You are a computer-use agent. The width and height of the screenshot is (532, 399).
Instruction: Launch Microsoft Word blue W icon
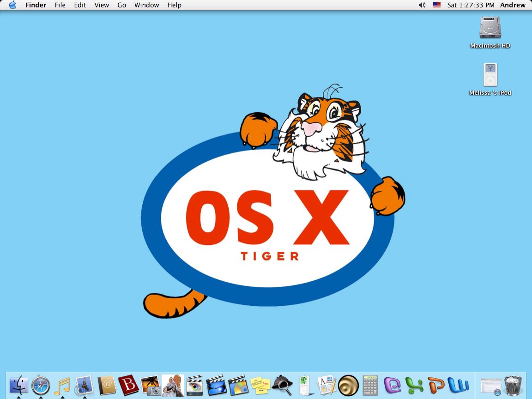point(459,385)
